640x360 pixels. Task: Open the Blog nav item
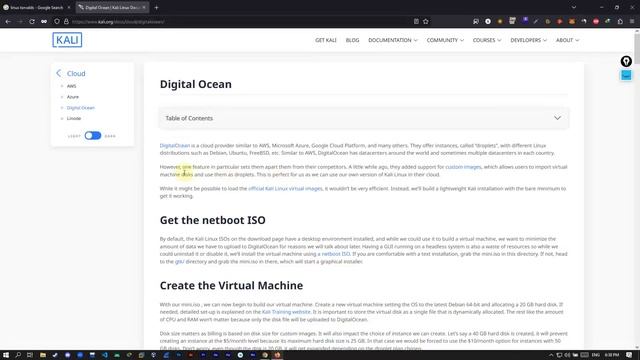coord(352,40)
